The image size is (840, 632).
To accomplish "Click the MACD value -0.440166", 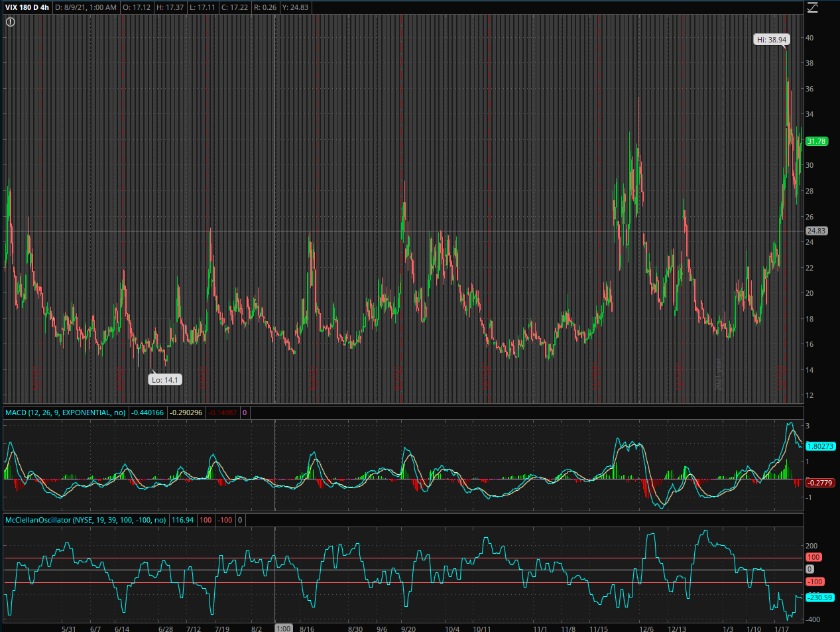I will 147,412.
